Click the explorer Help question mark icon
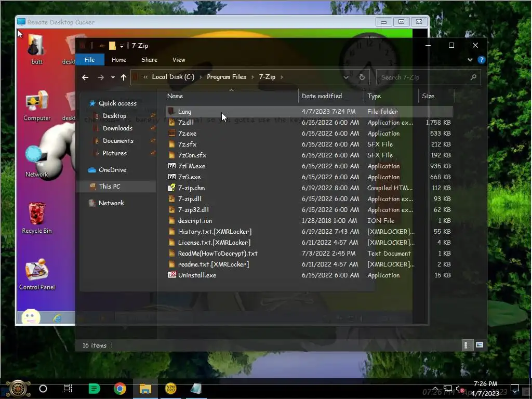 481,60
